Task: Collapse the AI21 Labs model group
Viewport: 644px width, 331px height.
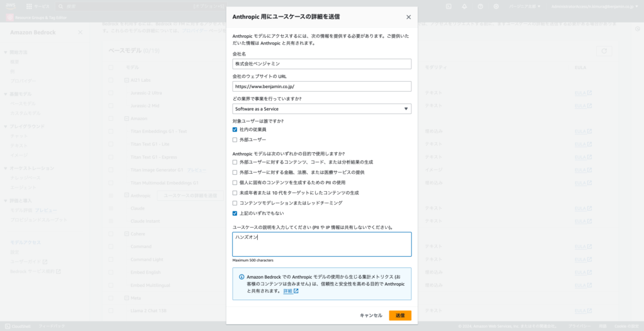Action: tap(126, 80)
